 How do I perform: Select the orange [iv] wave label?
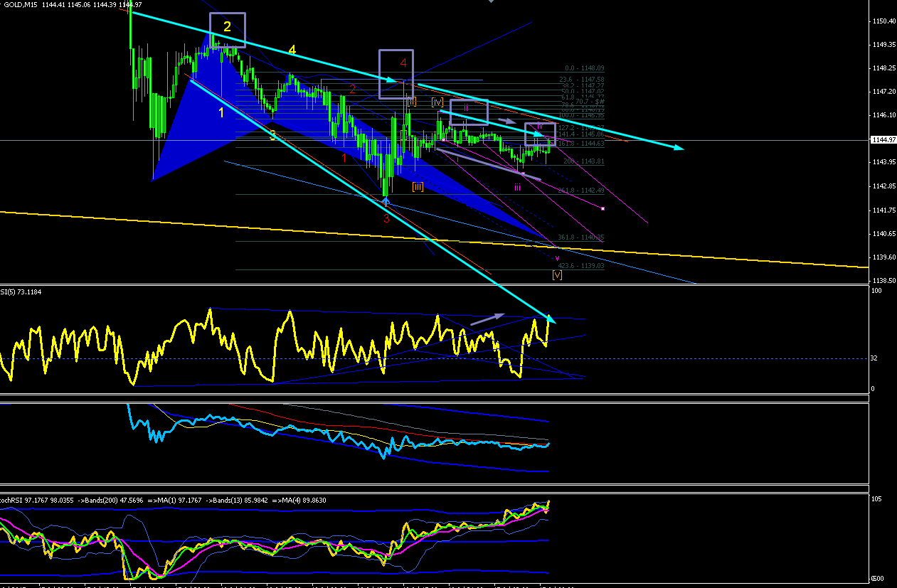pyautogui.click(x=437, y=102)
